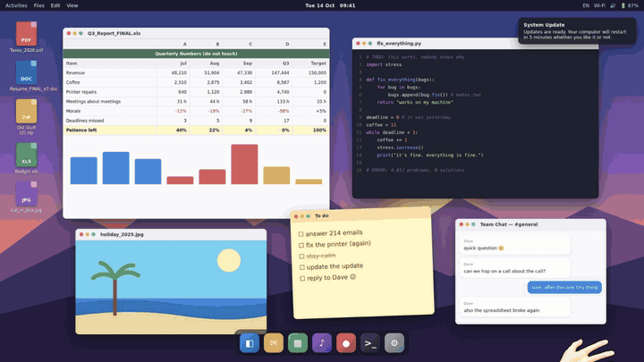
Task: Tick the 'fix the printer (again)' checkbox
Action: pos(301,245)
